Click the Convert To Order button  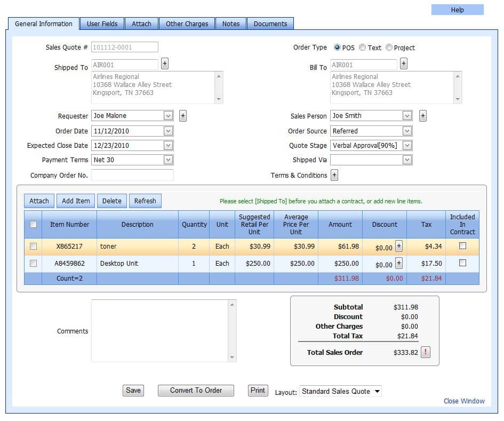point(196,391)
